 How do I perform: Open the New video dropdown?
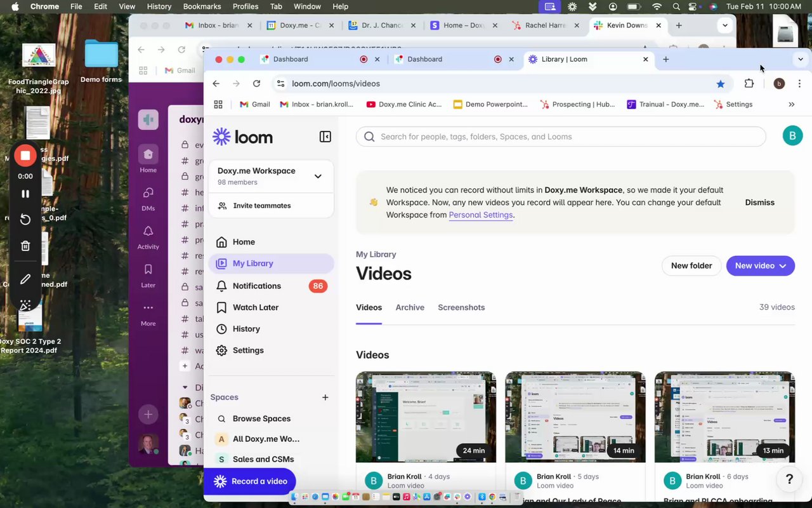coord(760,265)
